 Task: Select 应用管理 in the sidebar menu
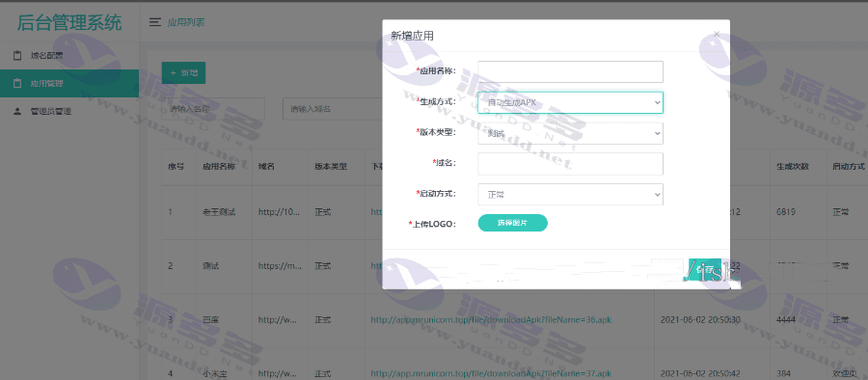69,84
